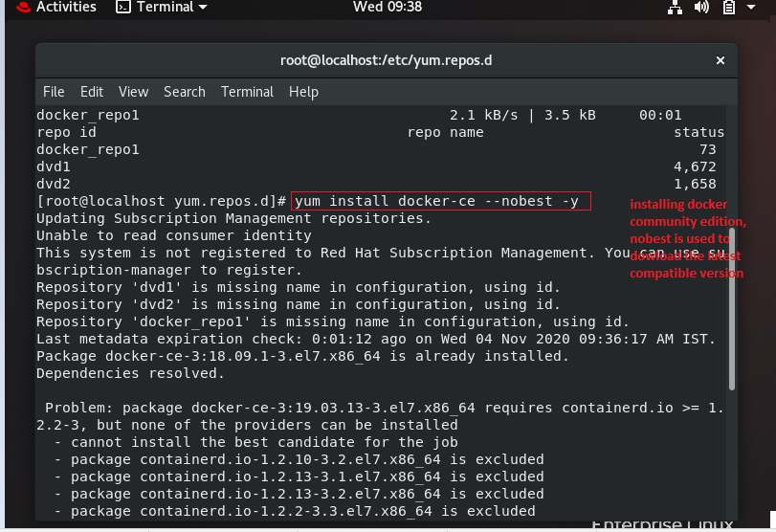The height and width of the screenshot is (532, 776).
Task: Click the 'repo id' column header text
Action: [66, 133]
